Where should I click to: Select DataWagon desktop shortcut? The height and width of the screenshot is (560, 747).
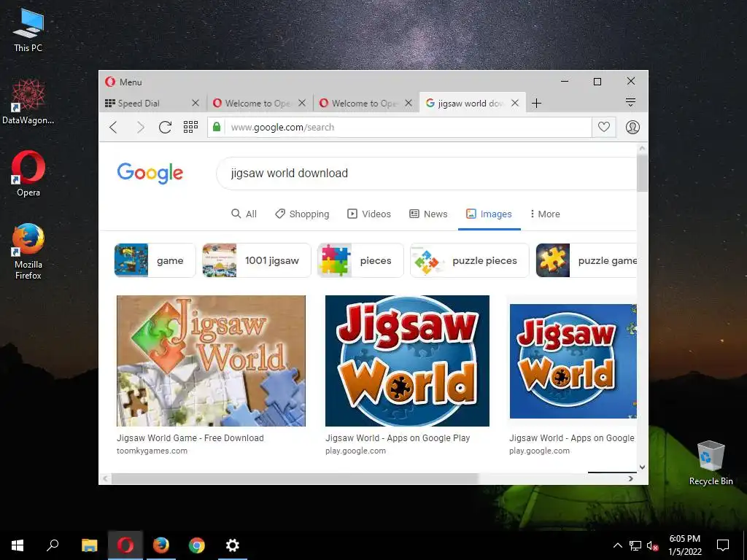pyautogui.click(x=28, y=102)
